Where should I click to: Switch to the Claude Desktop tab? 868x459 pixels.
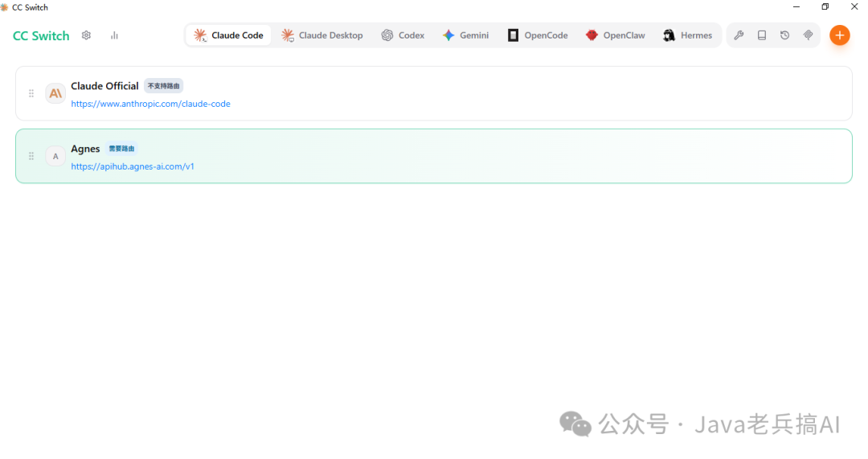click(x=321, y=35)
